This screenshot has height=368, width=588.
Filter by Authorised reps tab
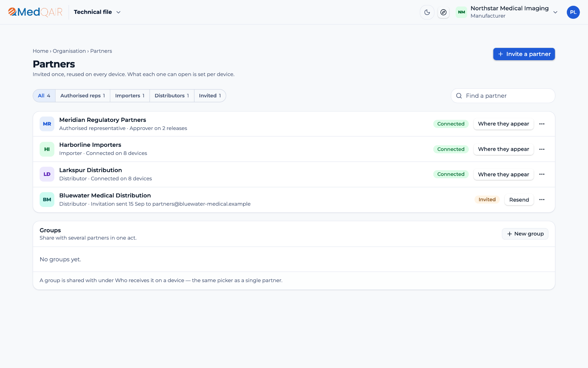click(83, 96)
